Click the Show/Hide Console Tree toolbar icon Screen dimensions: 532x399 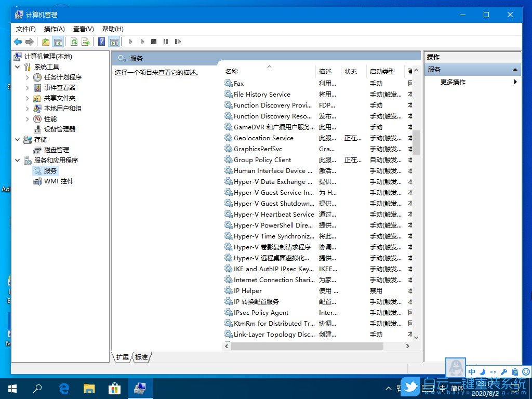[x=59, y=42]
